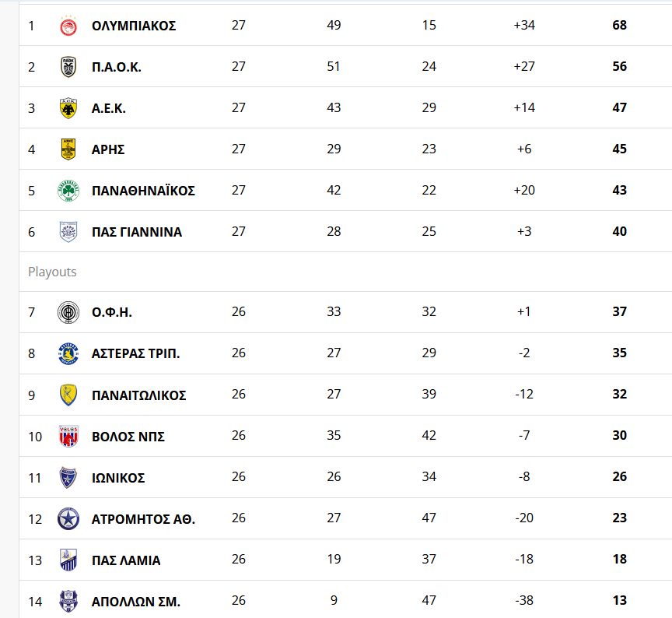This screenshot has width=672, height=618.
Task: Select the OFI round black logo
Action: (x=68, y=312)
